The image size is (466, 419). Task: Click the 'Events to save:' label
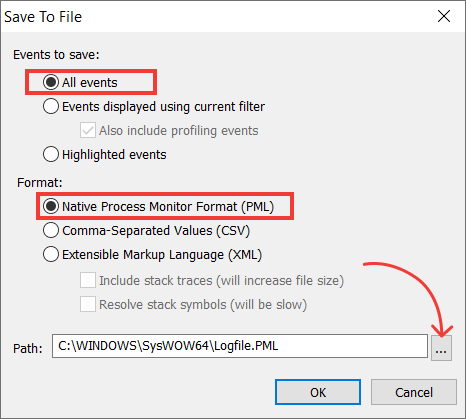click(56, 54)
